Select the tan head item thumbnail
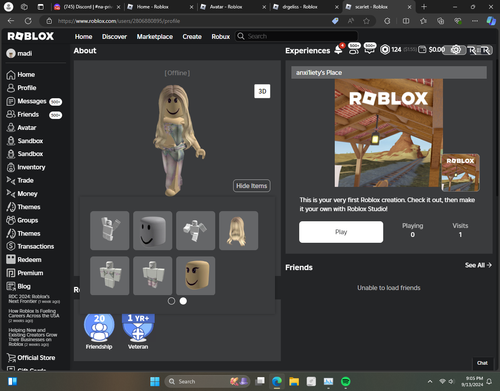500x391 pixels. [196, 276]
